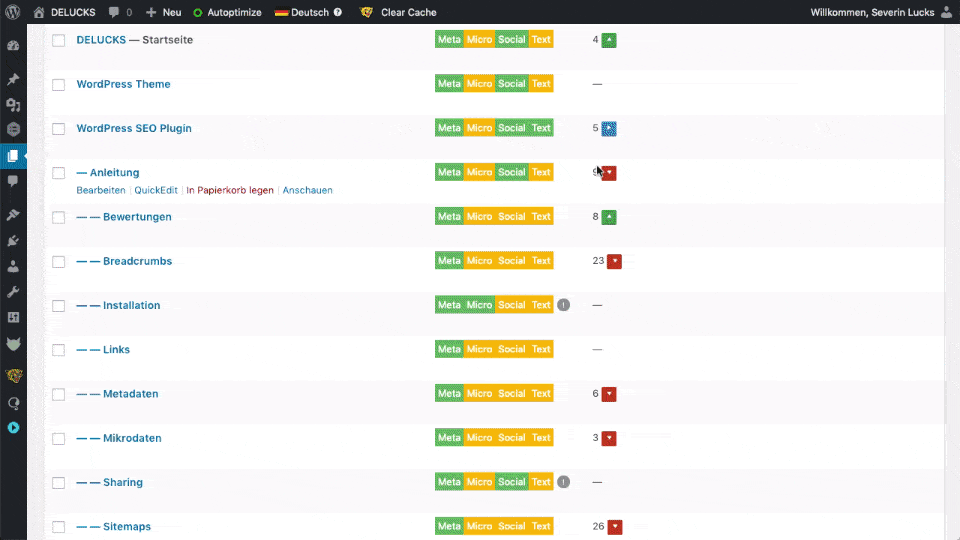This screenshot has width=960, height=540.
Task: Click the Micro badge in WordPress Theme row
Action: pyautogui.click(x=479, y=83)
